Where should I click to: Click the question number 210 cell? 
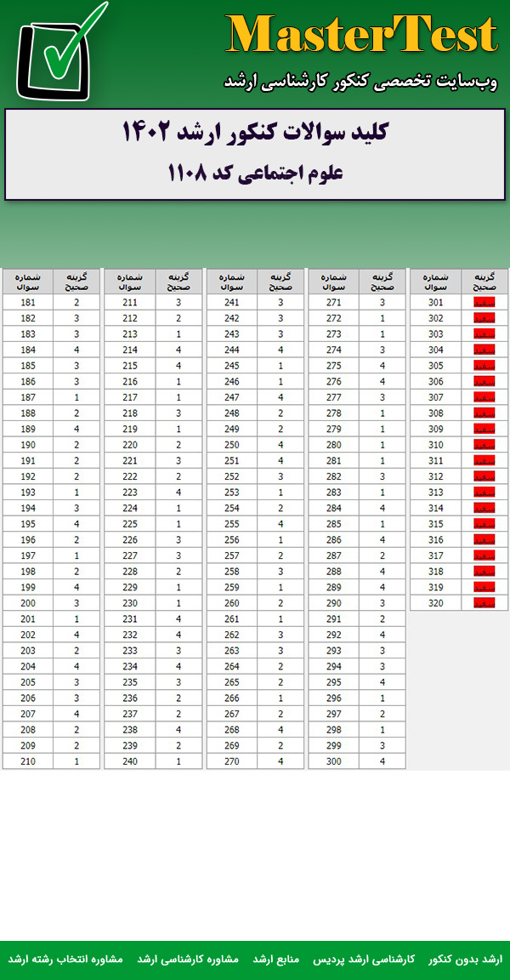point(27,761)
